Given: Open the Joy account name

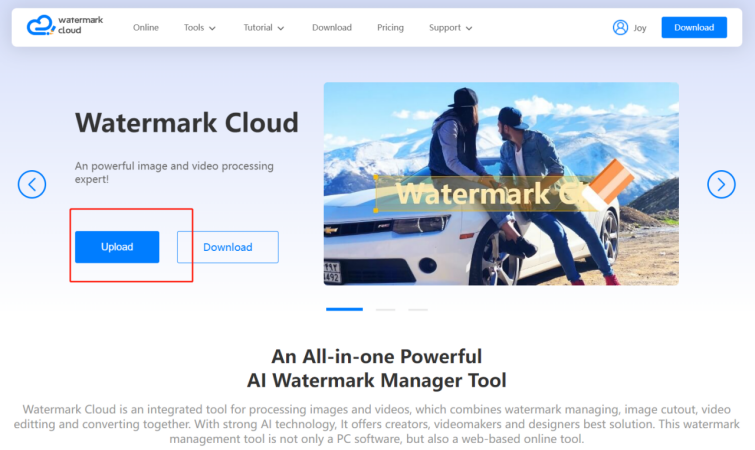Looking at the screenshot, I should click(x=640, y=28).
